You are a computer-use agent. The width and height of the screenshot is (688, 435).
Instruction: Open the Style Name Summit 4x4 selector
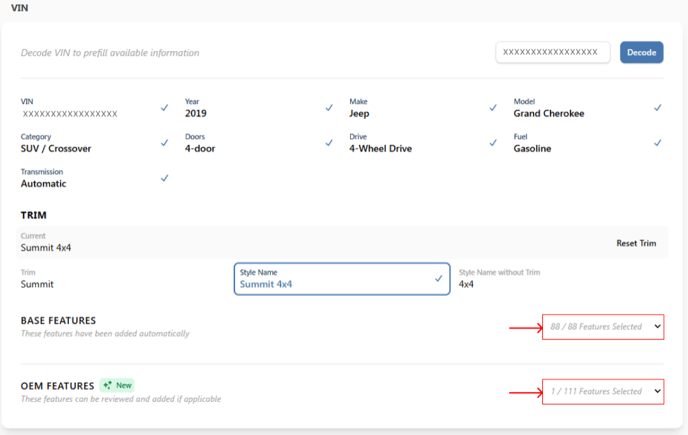pos(342,279)
